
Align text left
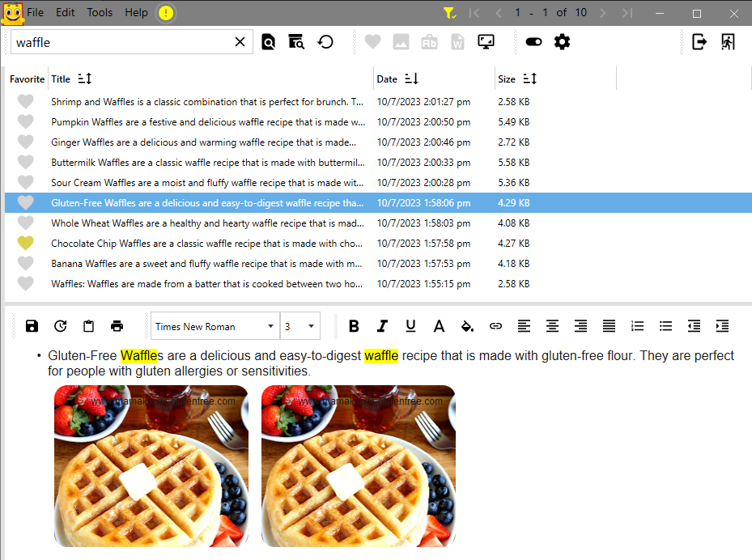pos(524,326)
